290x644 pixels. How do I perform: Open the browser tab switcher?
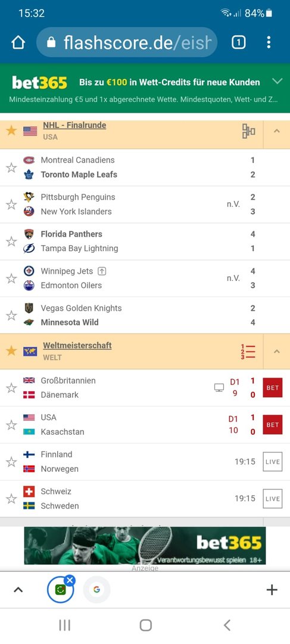[x=239, y=42]
